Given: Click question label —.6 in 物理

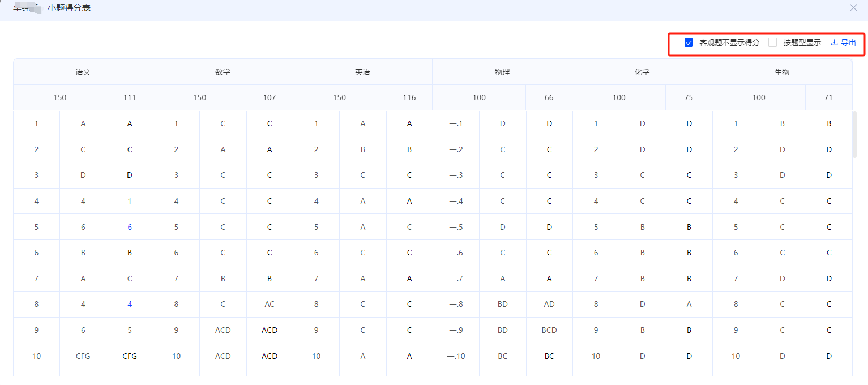Looking at the screenshot, I should (456, 253).
